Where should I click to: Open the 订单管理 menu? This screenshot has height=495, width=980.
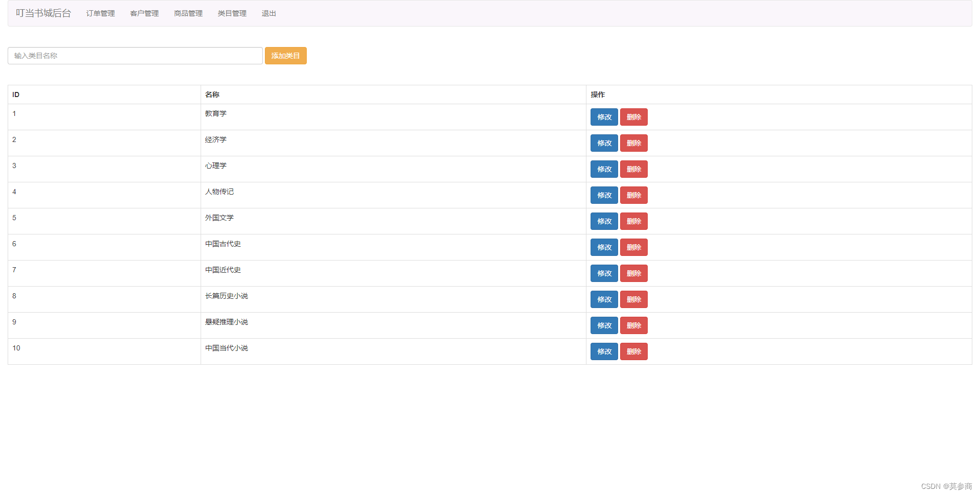pos(101,13)
